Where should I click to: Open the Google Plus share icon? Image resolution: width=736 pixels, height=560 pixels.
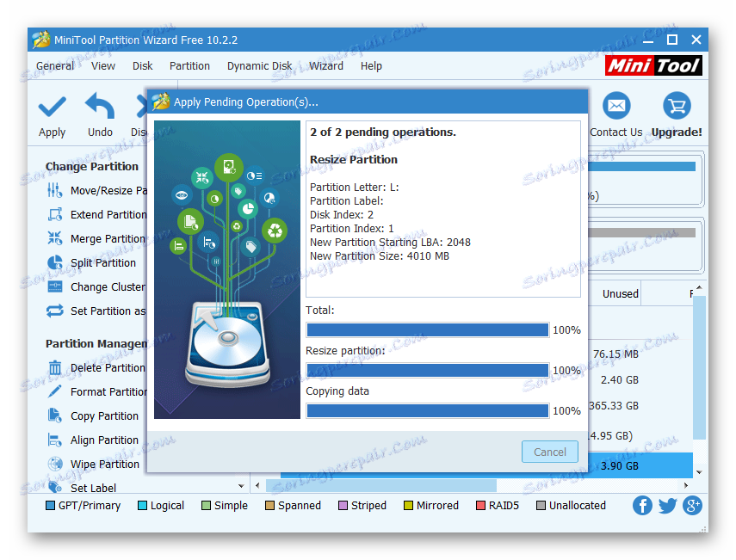[x=692, y=506]
